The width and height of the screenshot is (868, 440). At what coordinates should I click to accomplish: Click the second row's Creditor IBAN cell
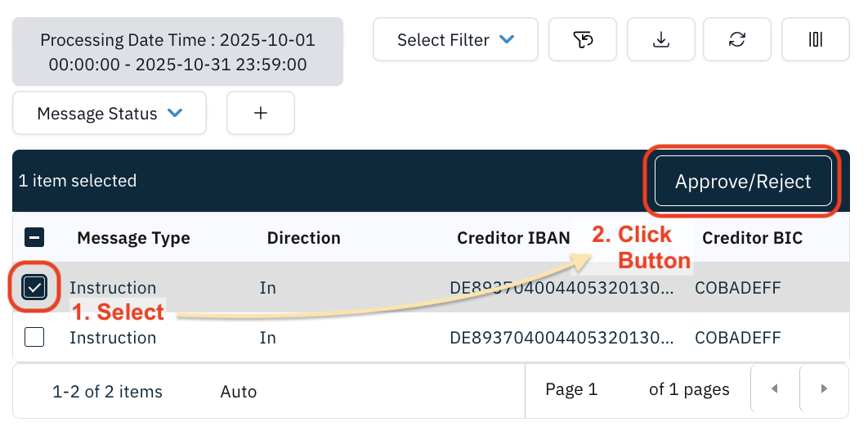(x=562, y=337)
